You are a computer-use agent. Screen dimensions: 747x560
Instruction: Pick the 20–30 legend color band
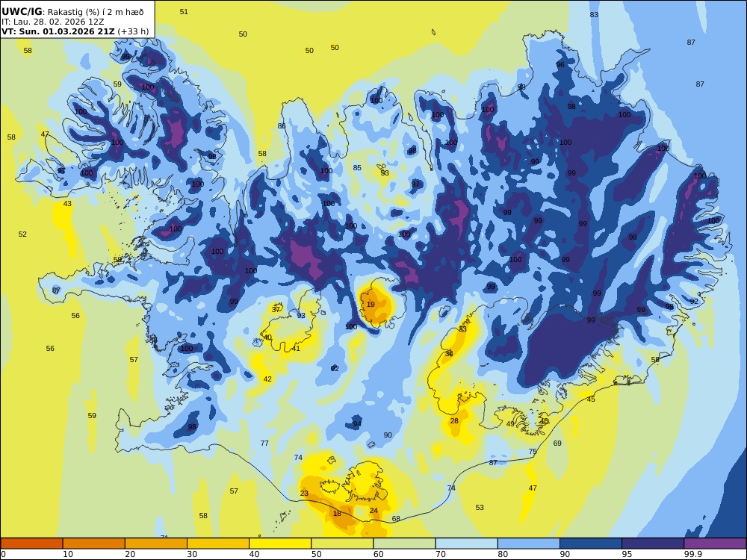coord(156,544)
